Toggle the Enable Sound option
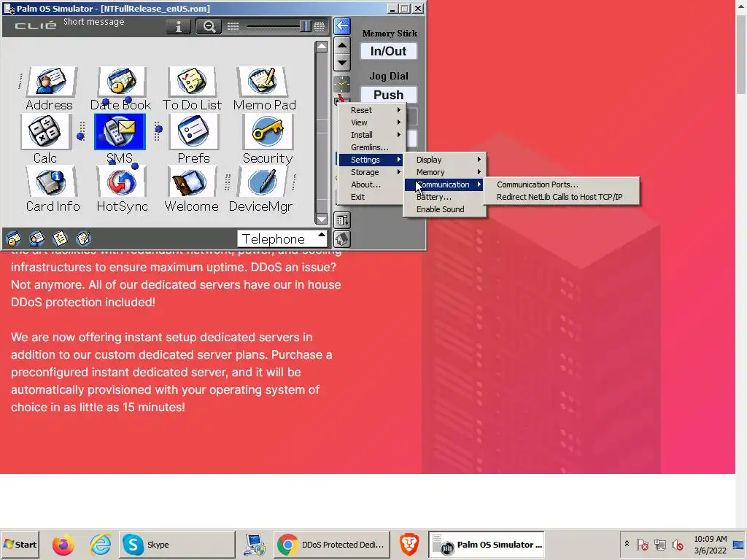Viewport: 747px width, 560px height. (445, 209)
